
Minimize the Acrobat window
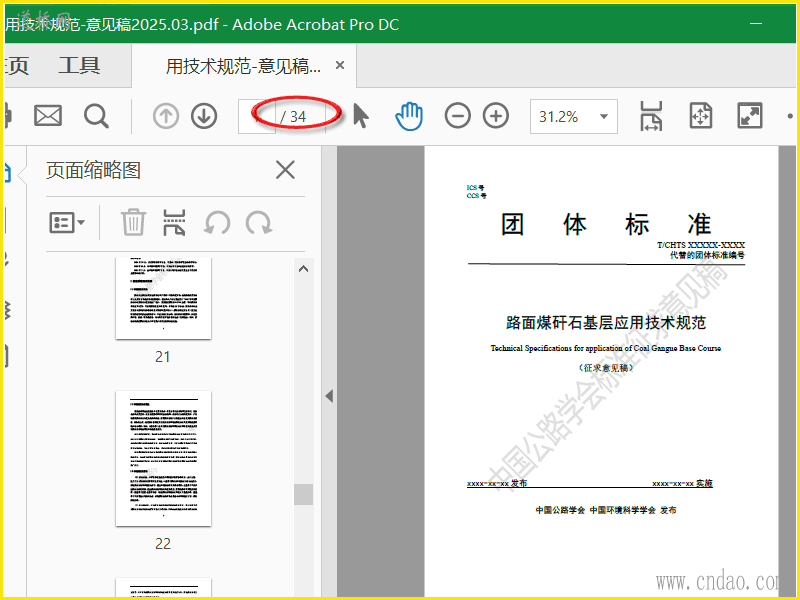click(756, 23)
